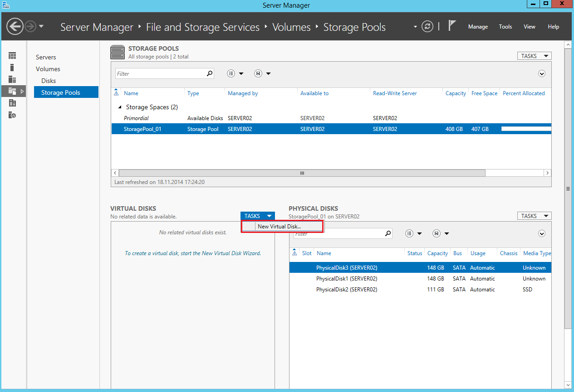Open the Storage Pools TASKS dropdown

535,56
